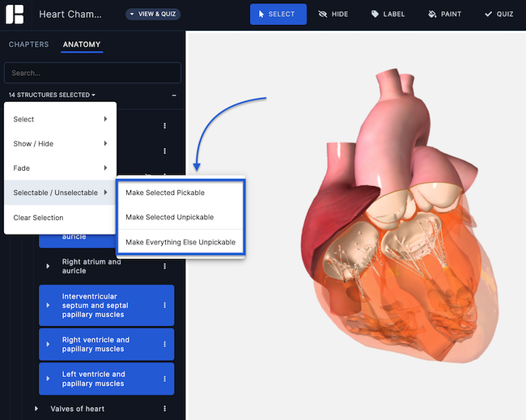Image resolution: width=526 pixels, height=420 pixels.
Task: Start the Quiz mode
Action: click(x=498, y=14)
